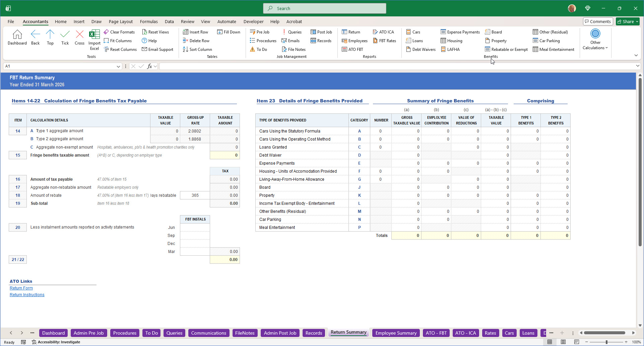Switch to Page Layout view in status bar
This screenshot has width=644, height=346.
click(563, 342)
